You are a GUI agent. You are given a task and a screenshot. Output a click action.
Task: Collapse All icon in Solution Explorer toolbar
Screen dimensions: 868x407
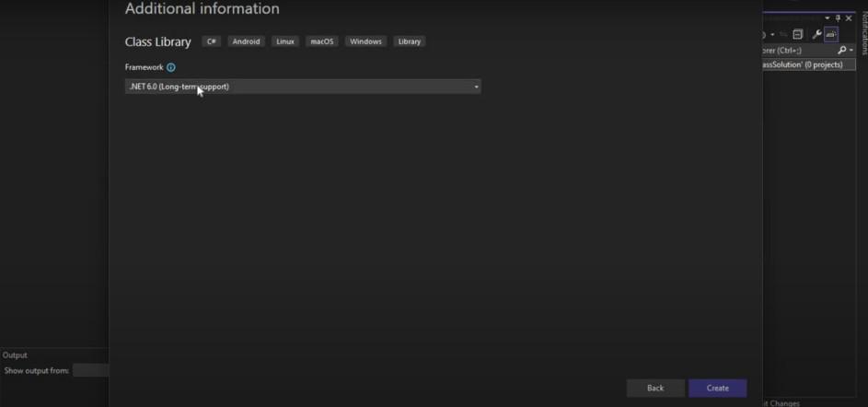(x=798, y=34)
